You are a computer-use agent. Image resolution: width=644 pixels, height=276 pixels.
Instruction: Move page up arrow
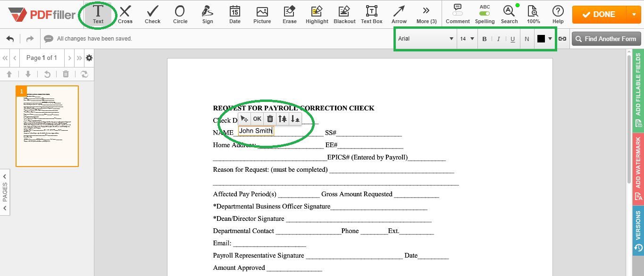9,74
